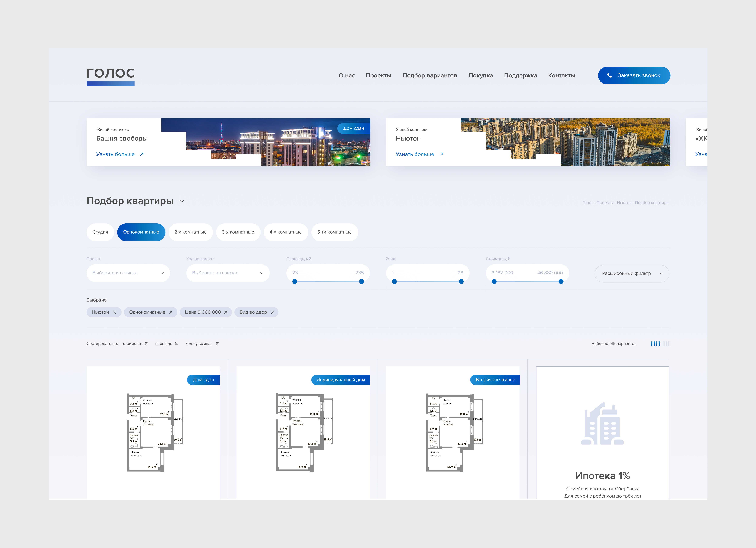Open Контакты menu item
Viewport: 756px width, 548px height.
point(562,75)
